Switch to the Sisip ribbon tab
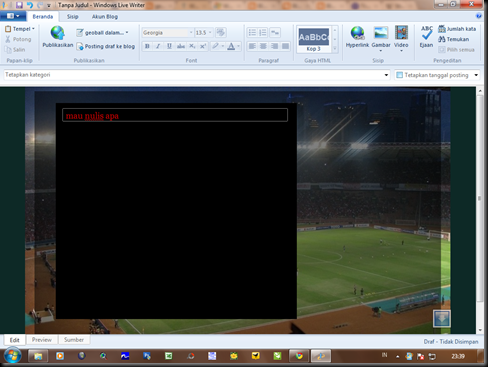This screenshot has width=488, height=367. (x=72, y=17)
